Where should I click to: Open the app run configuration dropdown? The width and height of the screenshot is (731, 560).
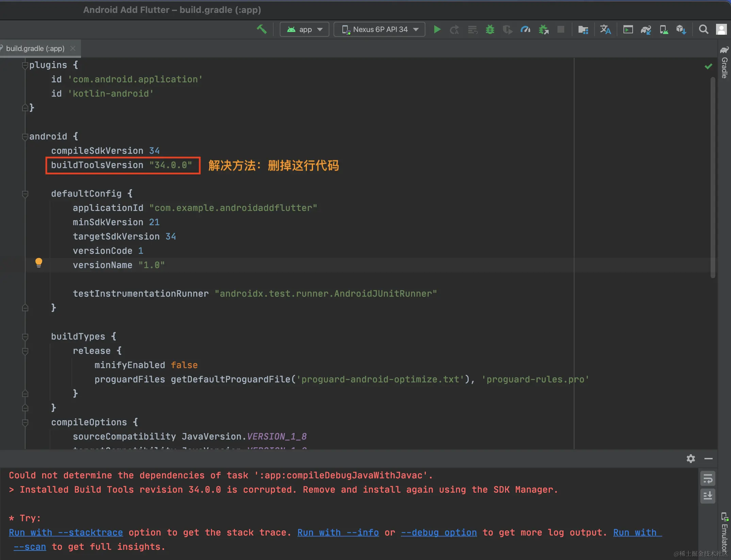tap(304, 30)
